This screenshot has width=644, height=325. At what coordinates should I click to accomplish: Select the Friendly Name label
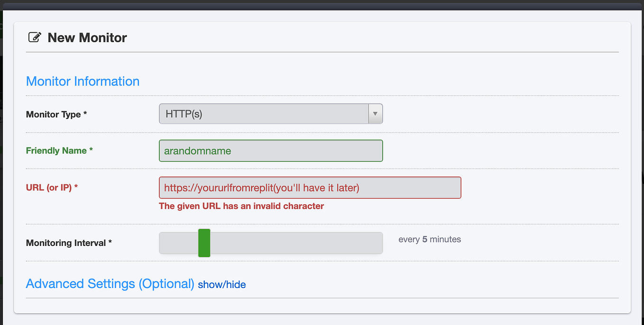pyautogui.click(x=59, y=150)
